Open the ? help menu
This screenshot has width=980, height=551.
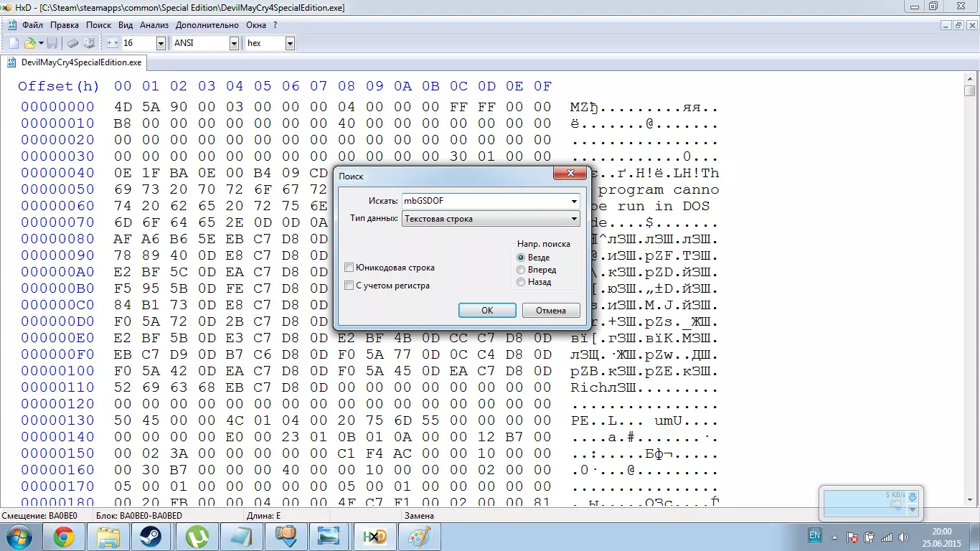click(x=275, y=25)
